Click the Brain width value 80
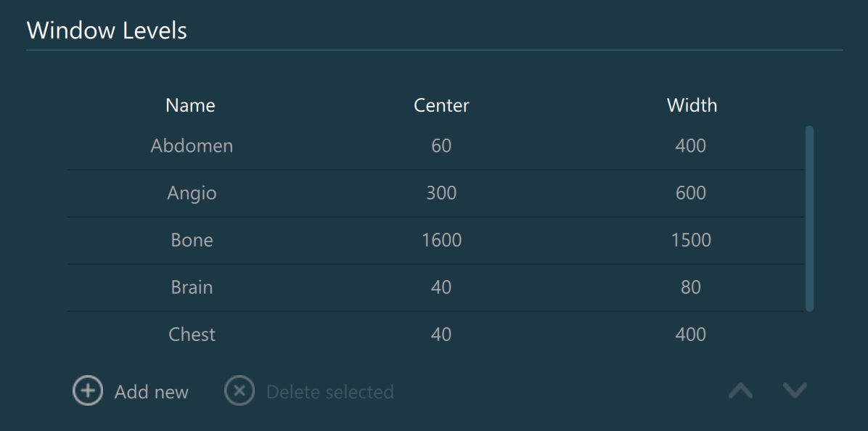 (x=691, y=287)
